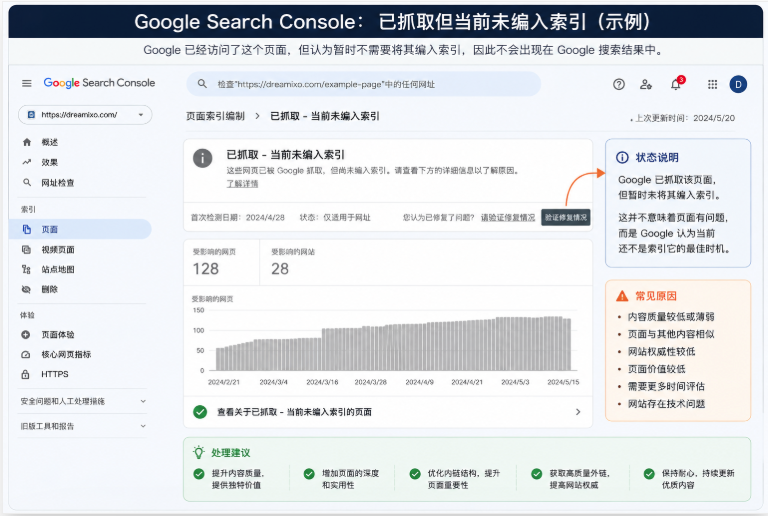This screenshot has height=516, width=768.
Task: Click 内容质量较低或薄弱 reason
Action: coord(671,317)
